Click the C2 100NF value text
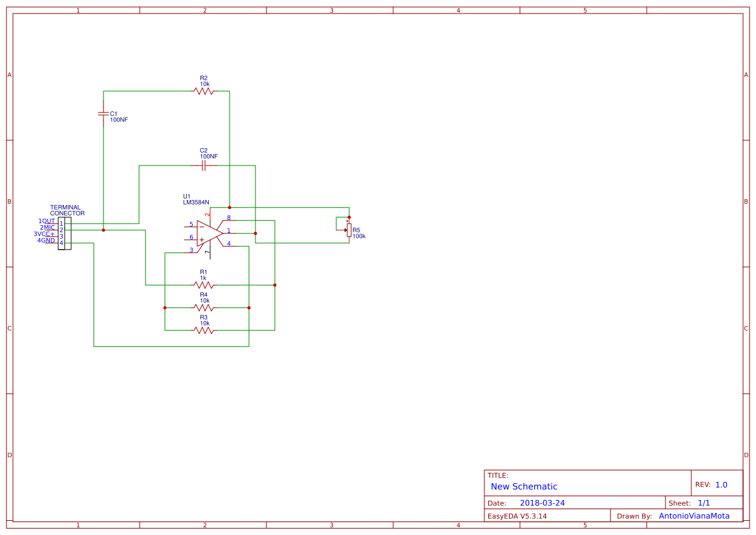756x535 pixels. 209,157
